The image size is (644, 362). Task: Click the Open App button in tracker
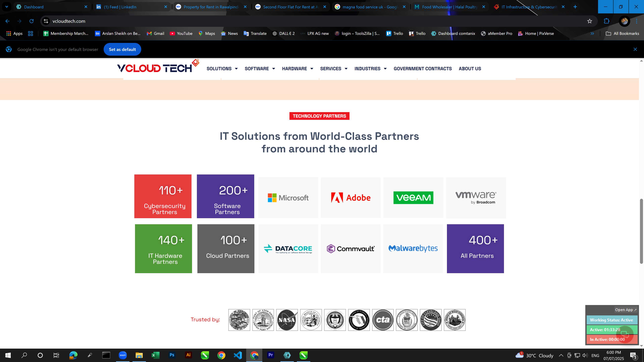pos(626,310)
